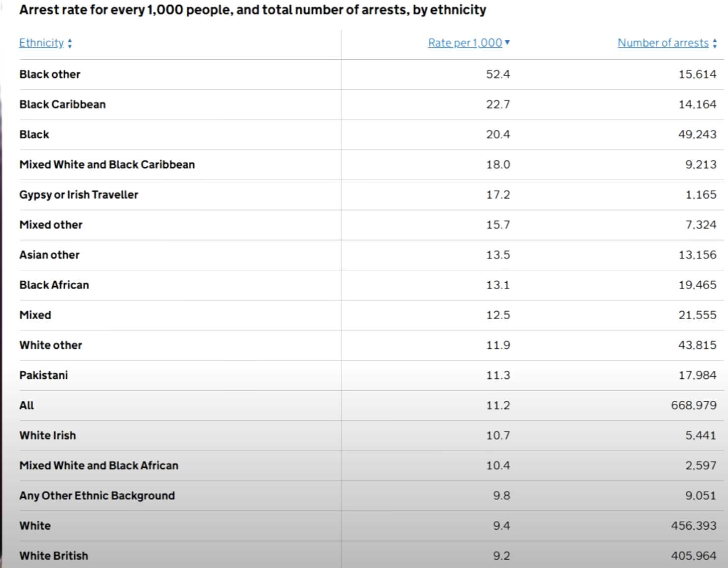
Task: Click the rate value 13.1
Action: [x=498, y=285]
